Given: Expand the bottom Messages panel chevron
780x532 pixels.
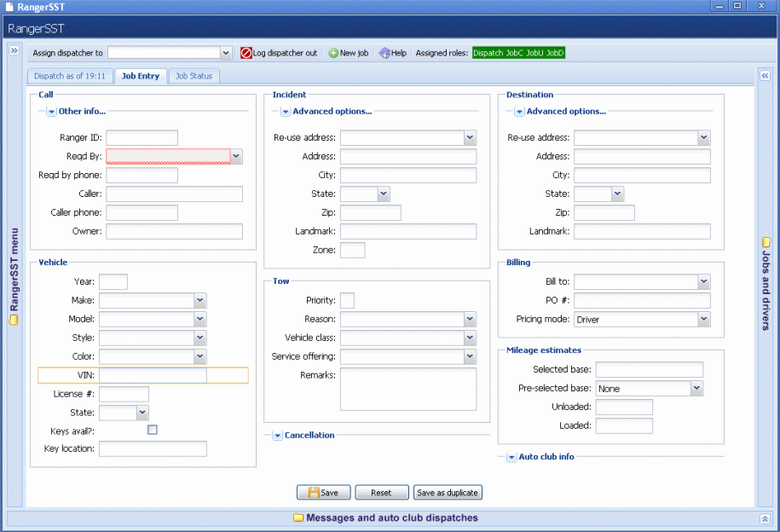Looking at the screenshot, I should (765, 518).
